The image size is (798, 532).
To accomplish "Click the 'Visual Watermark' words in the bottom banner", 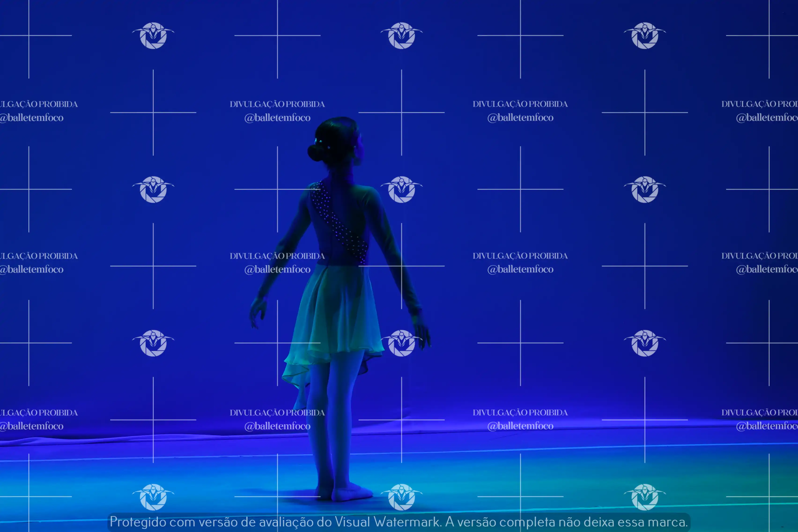I will [x=387, y=522].
